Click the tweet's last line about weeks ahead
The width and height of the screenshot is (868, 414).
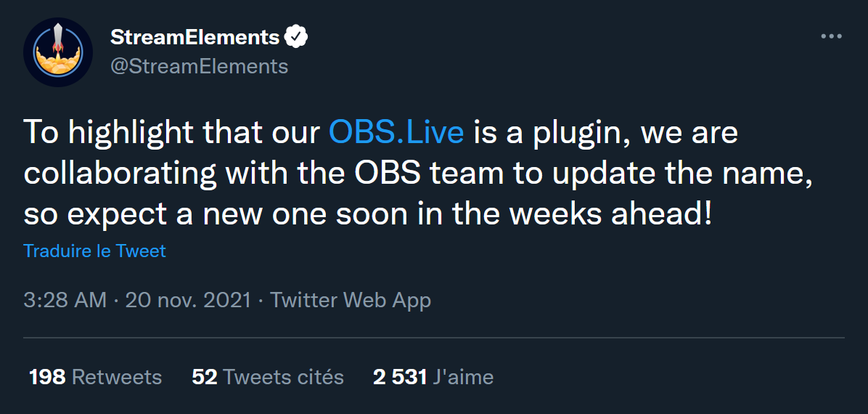pyautogui.click(x=367, y=215)
